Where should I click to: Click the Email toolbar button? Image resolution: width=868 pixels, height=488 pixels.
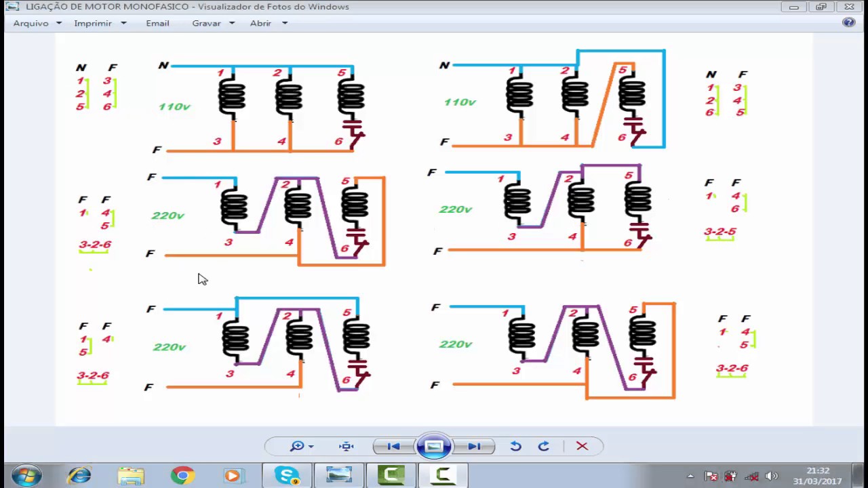(157, 23)
